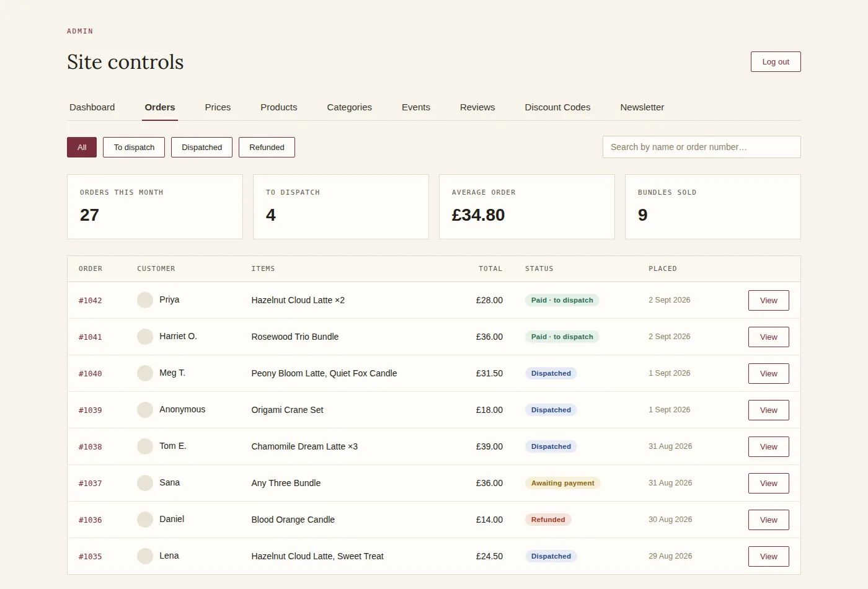Screen dimensions: 868x589
Task: Open the Reviews tab
Action: [x=477, y=107]
